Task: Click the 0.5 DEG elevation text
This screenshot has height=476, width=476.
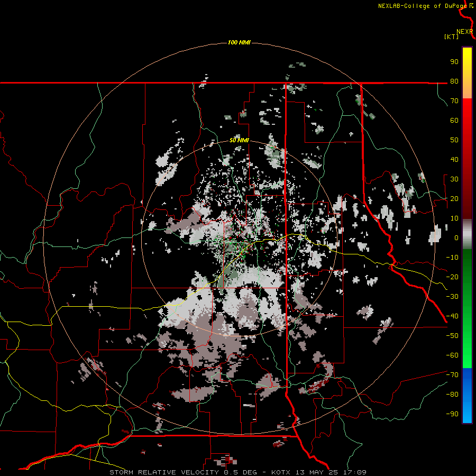Action: (240, 472)
